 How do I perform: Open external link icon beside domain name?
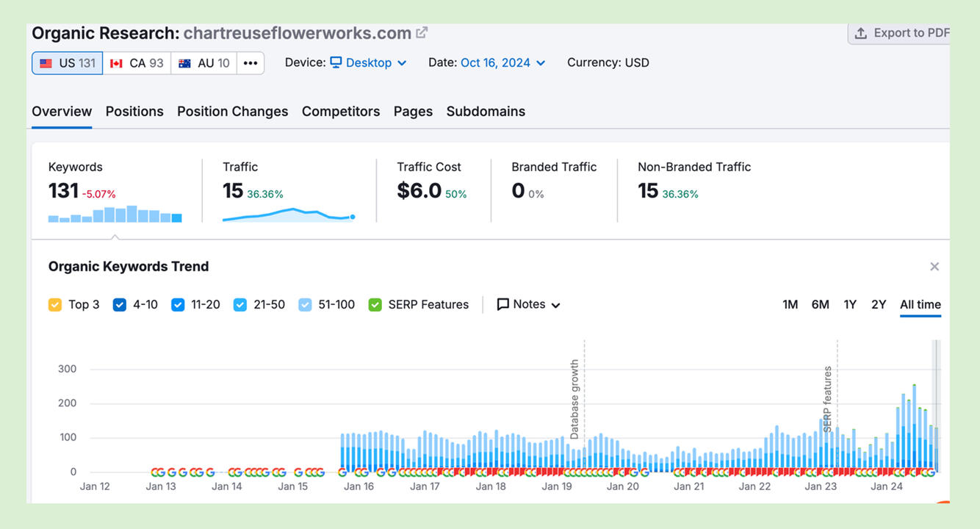tap(422, 33)
